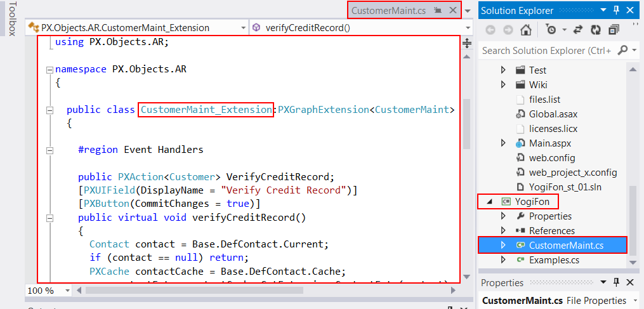Expand CustomerMaint.cs node in Solution Explorer
Image resolution: width=644 pixels, height=309 pixels.
point(504,246)
